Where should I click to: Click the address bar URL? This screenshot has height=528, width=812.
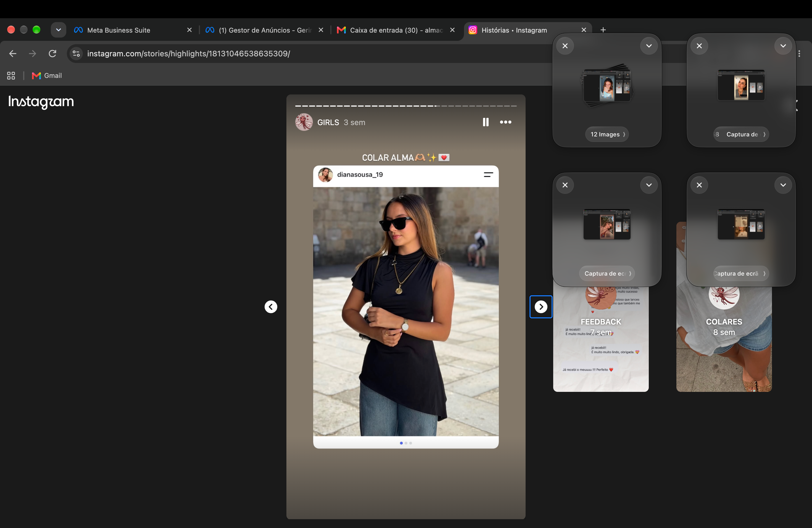pos(188,54)
